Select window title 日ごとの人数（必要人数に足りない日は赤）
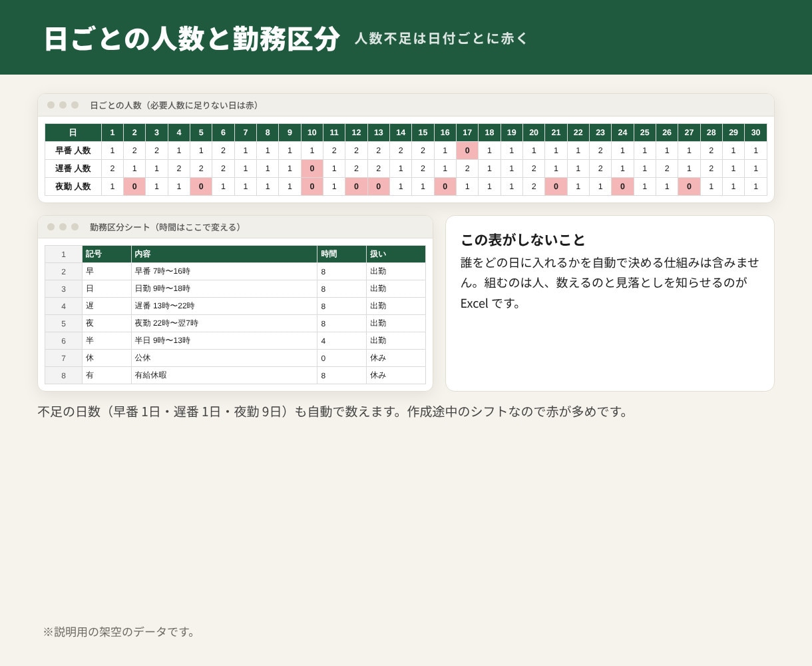 click(x=176, y=105)
